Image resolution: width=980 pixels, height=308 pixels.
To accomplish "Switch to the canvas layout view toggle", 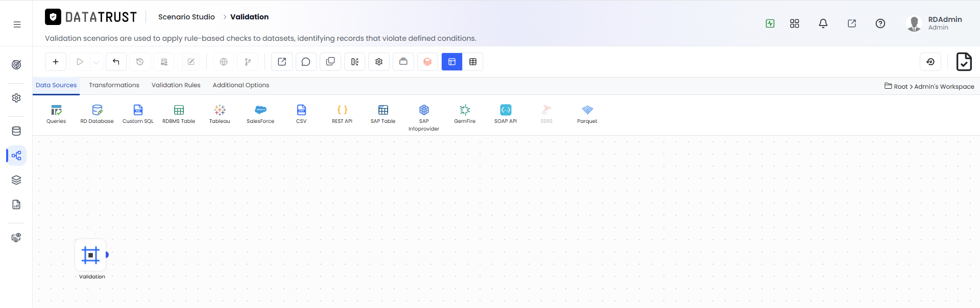I will tap(452, 62).
